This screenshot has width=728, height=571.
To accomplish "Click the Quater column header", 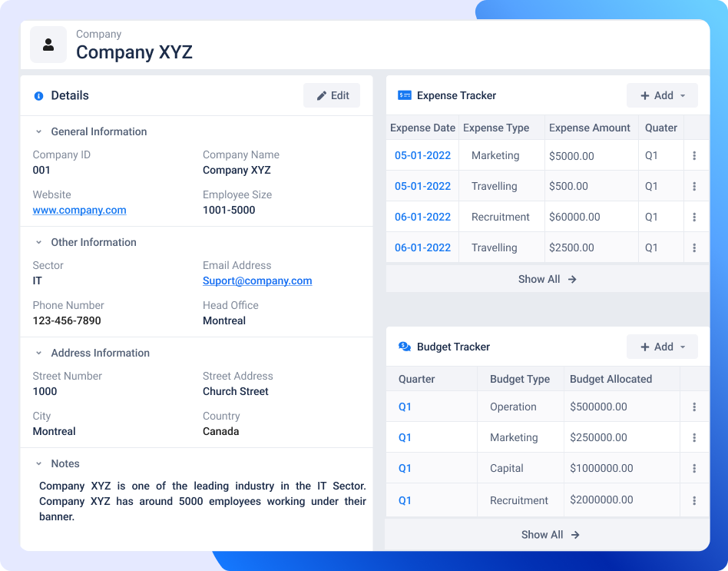I will 660,128.
